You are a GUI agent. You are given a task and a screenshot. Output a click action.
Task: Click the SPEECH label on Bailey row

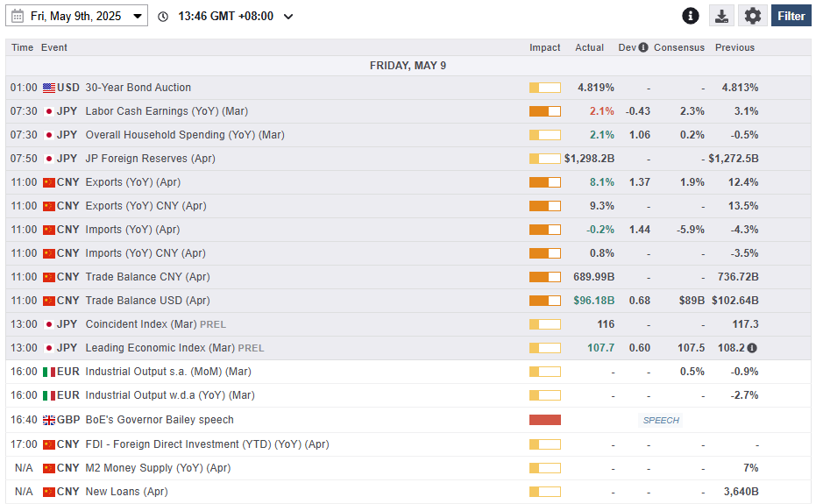click(661, 420)
